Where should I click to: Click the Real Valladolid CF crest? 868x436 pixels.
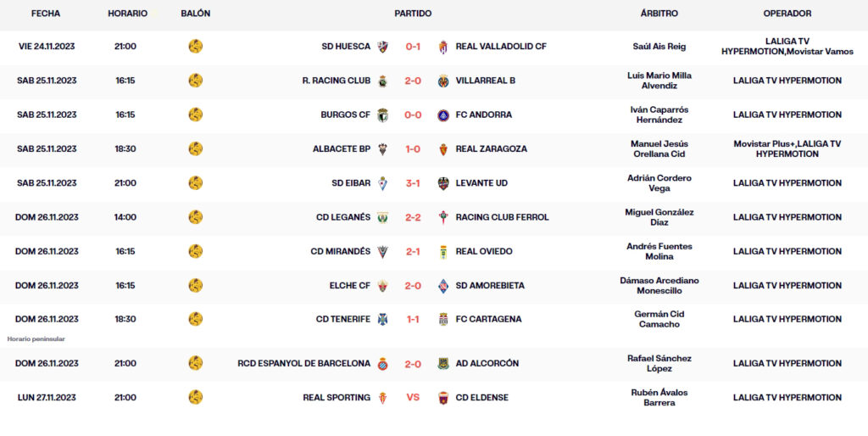point(442,47)
